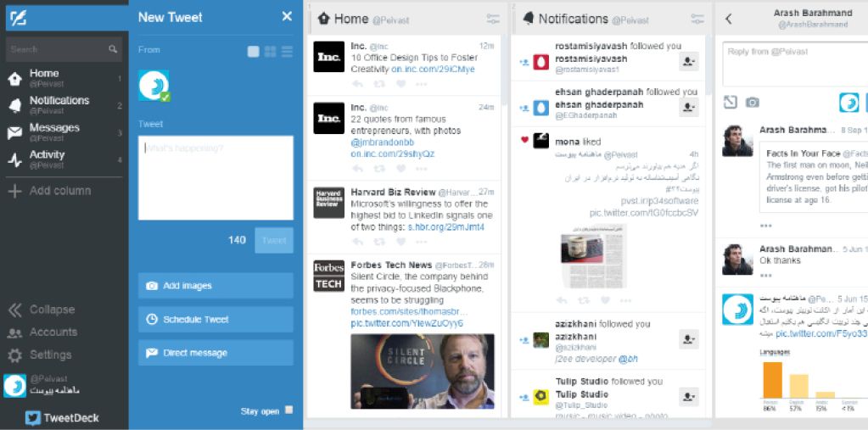Open more options on Harvard Biz Review tweet
Viewport: 868px width, 430px height.
coord(421,242)
